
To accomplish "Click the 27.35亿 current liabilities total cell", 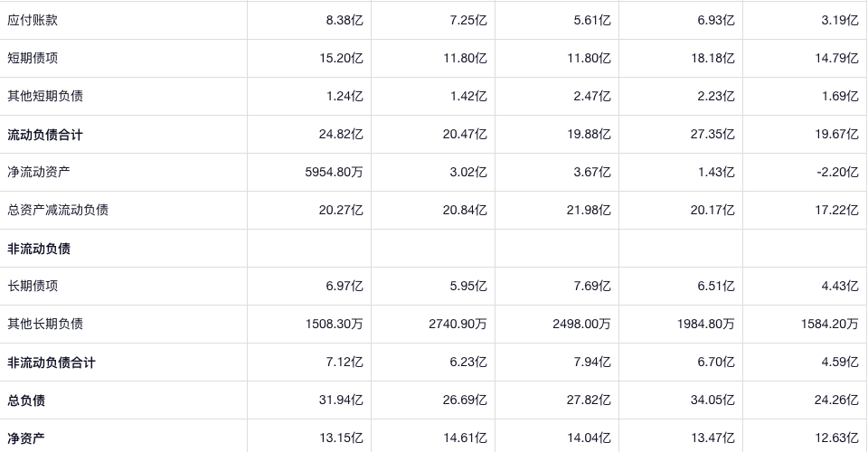I will (x=712, y=135).
